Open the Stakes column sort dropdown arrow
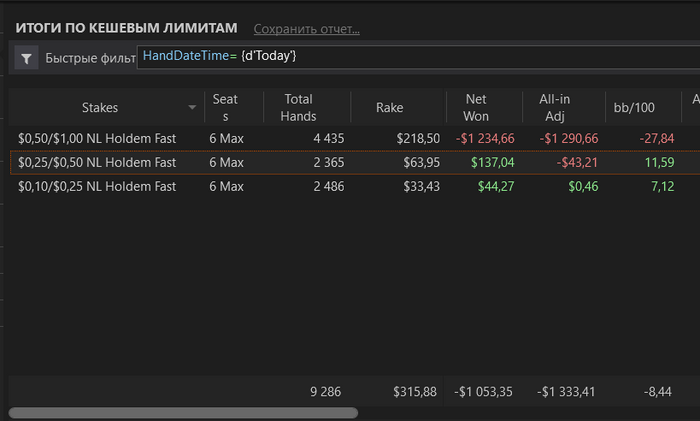 point(192,108)
